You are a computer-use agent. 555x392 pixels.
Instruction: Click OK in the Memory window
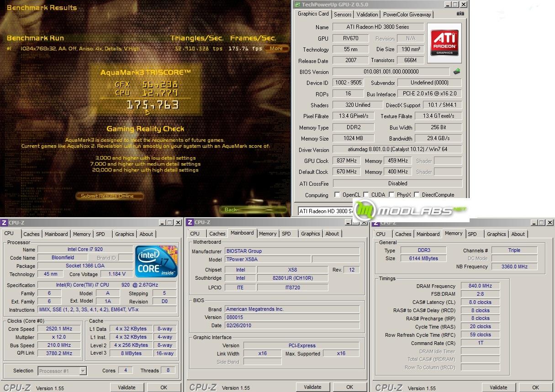point(535,387)
